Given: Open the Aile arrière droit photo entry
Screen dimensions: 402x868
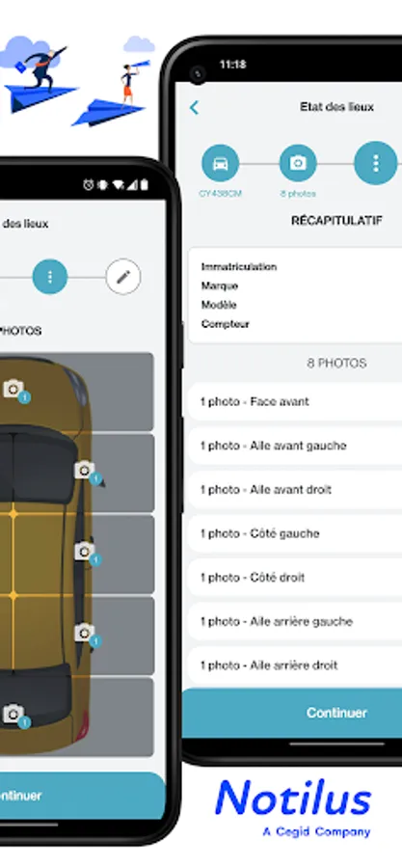Looking at the screenshot, I should click(x=295, y=665).
